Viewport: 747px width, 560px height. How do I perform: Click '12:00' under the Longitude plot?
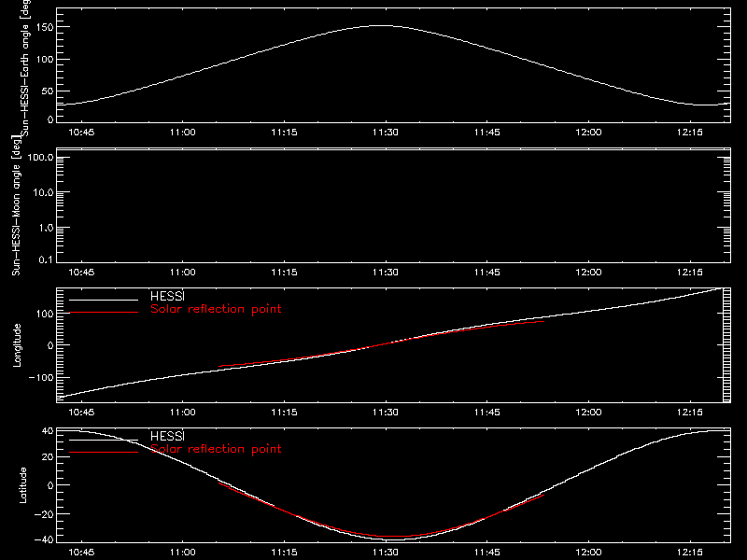click(x=588, y=412)
